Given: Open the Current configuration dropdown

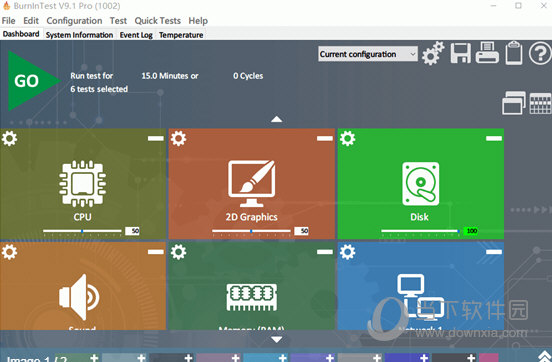Looking at the screenshot, I should pos(368,54).
